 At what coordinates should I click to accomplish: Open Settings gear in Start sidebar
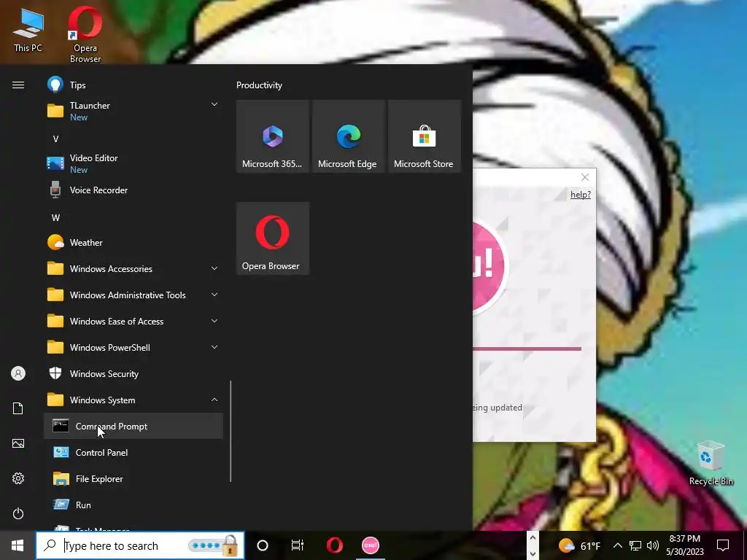(x=18, y=478)
